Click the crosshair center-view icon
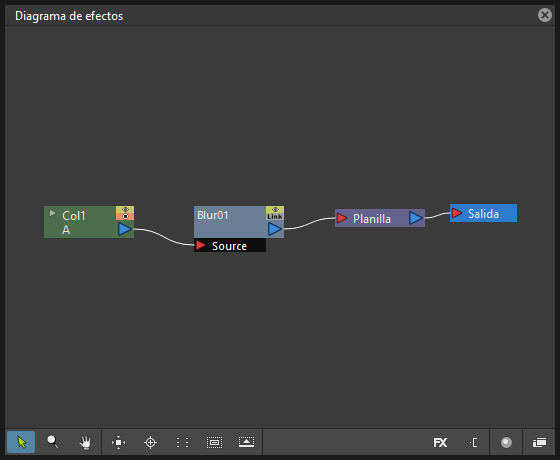Image resolution: width=560 pixels, height=460 pixels. 150,442
